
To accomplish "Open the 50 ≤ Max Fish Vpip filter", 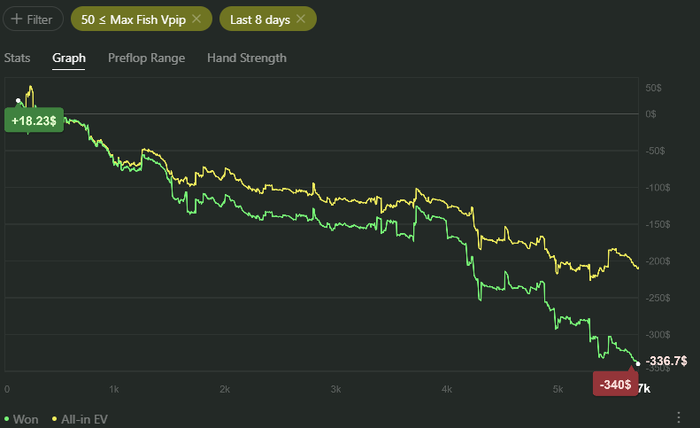I will pyautogui.click(x=134, y=19).
